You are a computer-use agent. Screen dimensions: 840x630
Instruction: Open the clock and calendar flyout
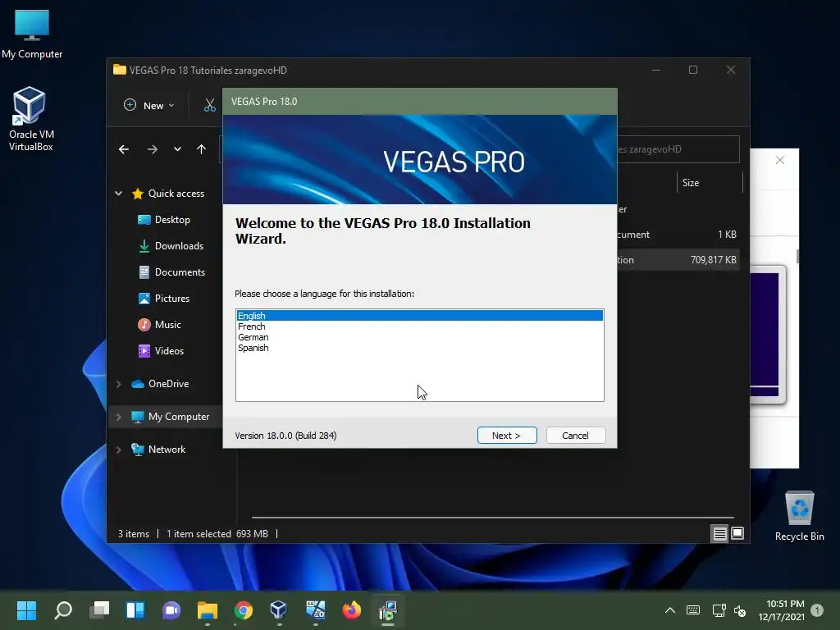pos(782,610)
